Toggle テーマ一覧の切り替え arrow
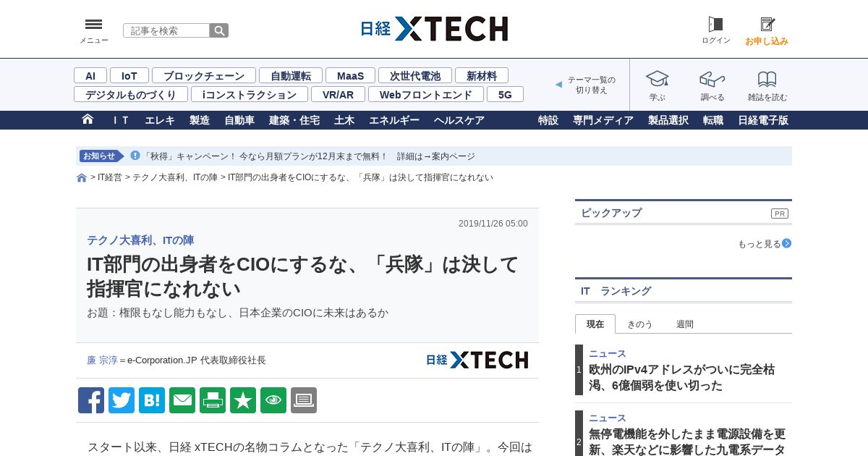 (558, 85)
